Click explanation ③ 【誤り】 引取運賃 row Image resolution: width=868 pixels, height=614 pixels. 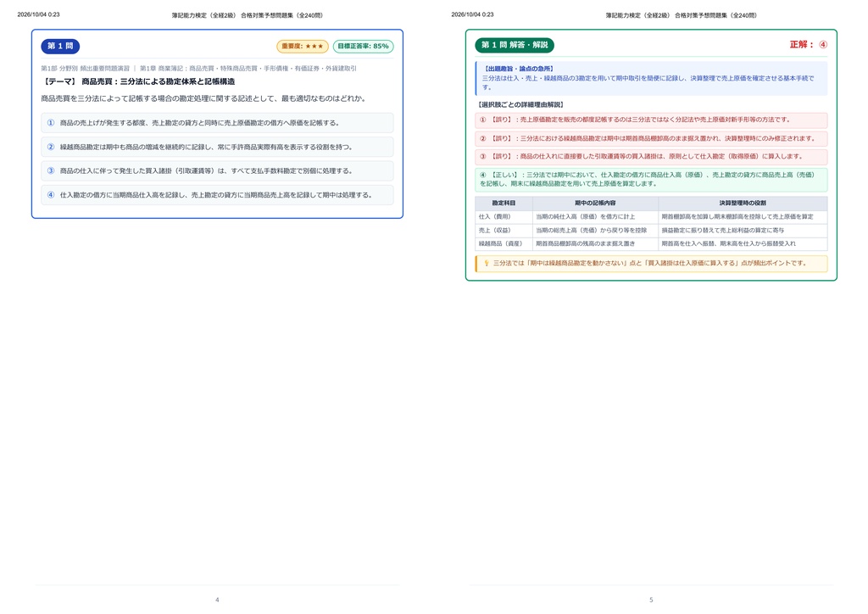651,157
